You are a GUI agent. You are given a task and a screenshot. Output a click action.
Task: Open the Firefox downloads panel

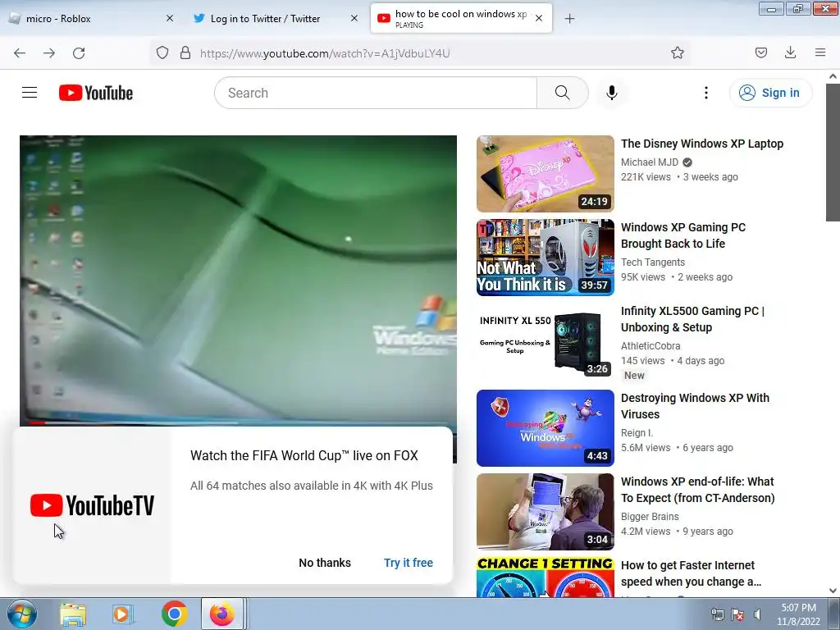(790, 52)
